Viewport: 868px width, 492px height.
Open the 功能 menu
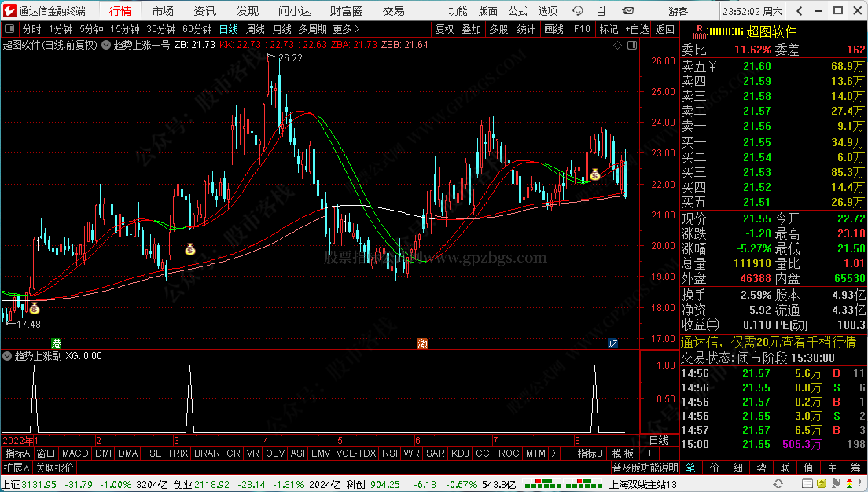[x=458, y=11]
